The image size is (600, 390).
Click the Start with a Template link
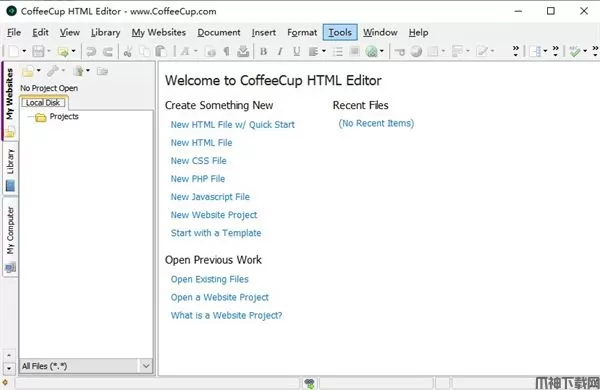[216, 233]
